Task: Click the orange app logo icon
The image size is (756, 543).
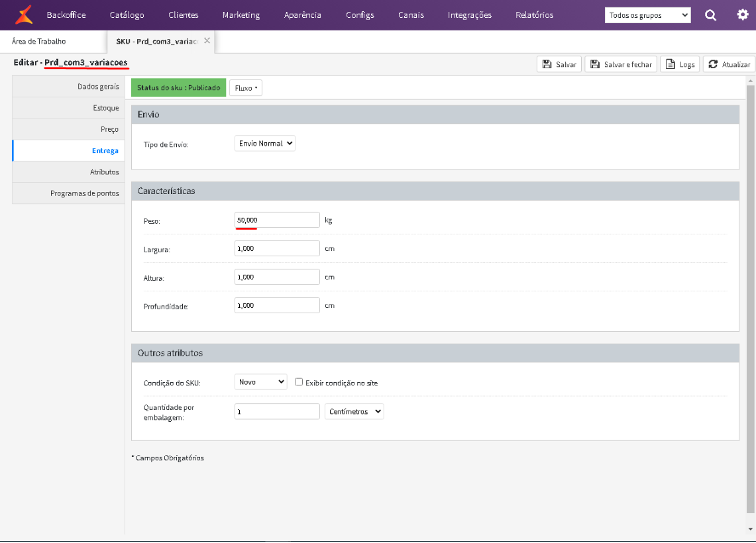Action: coord(24,15)
